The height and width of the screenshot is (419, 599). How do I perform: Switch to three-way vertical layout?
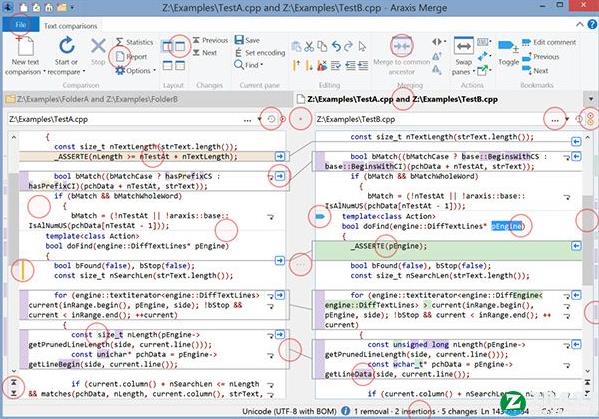click(x=180, y=46)
